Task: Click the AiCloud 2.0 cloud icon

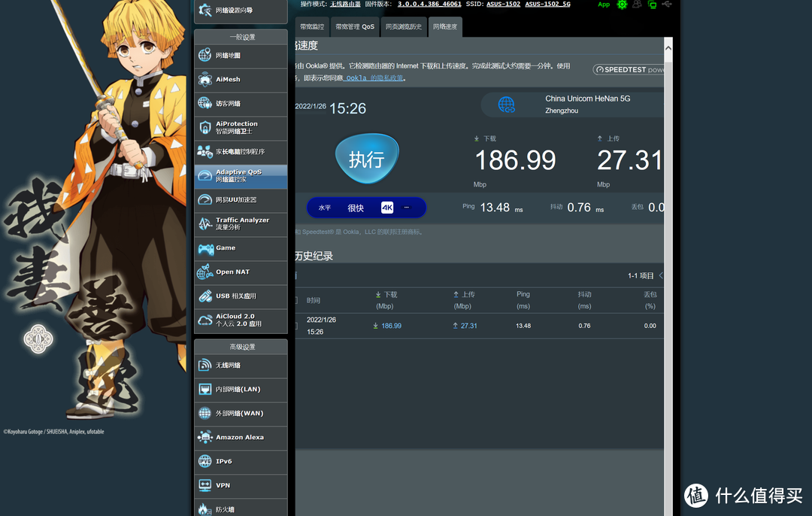Action: [205, 320]
